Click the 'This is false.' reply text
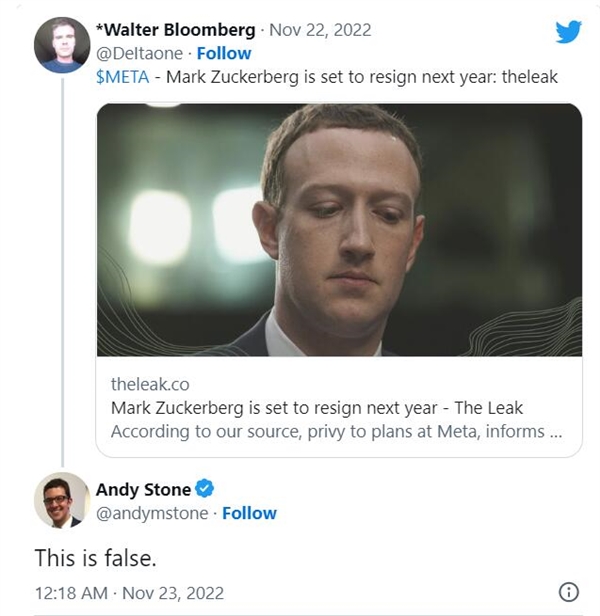 95,558
